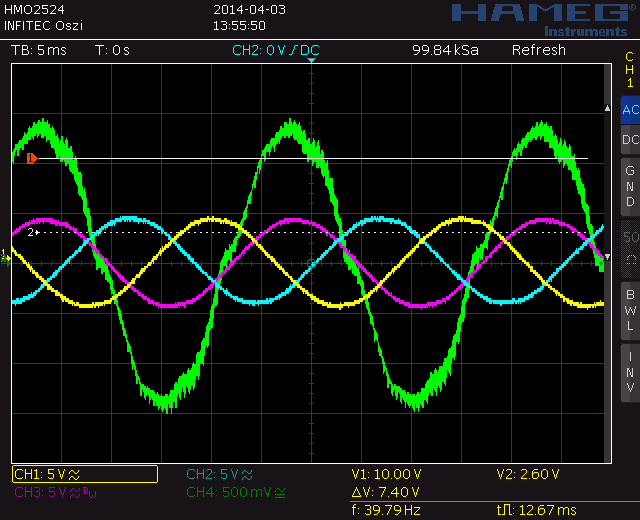Select the CH4: 500 mV channel label
The image size is (640, 520).
[236, 493]
